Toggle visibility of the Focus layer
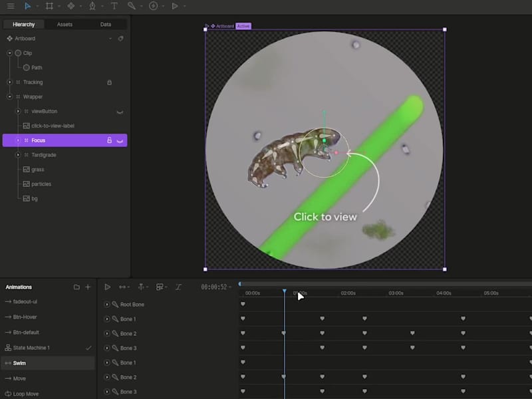 120,140
